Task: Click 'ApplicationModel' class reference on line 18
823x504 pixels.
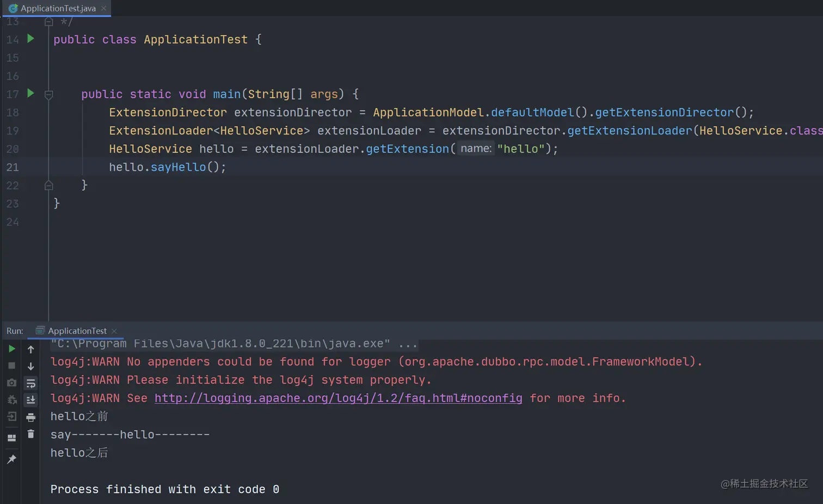Action: (x=428, y=112)
